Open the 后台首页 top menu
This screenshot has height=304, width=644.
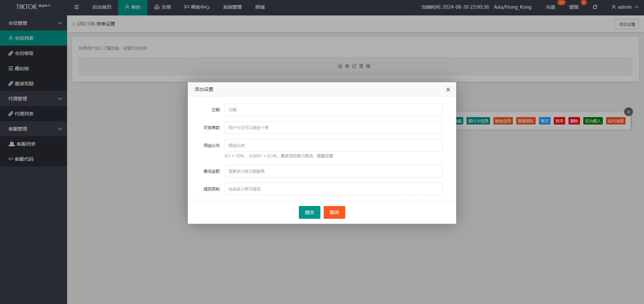[102, 7]
